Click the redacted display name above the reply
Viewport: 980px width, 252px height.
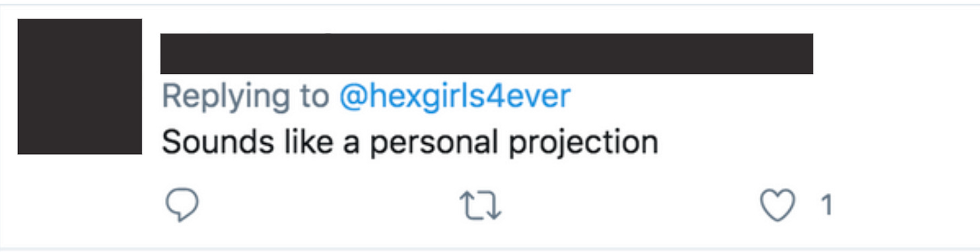click(487, 53)
